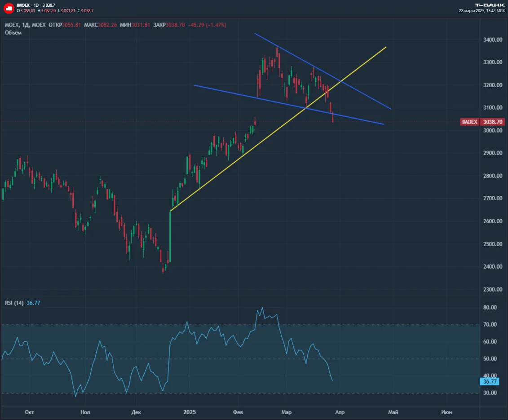Click the 2900.00 price axis label
Image resolution: width=508 pixels, height=420 pixels.
[x=493, y=153]
